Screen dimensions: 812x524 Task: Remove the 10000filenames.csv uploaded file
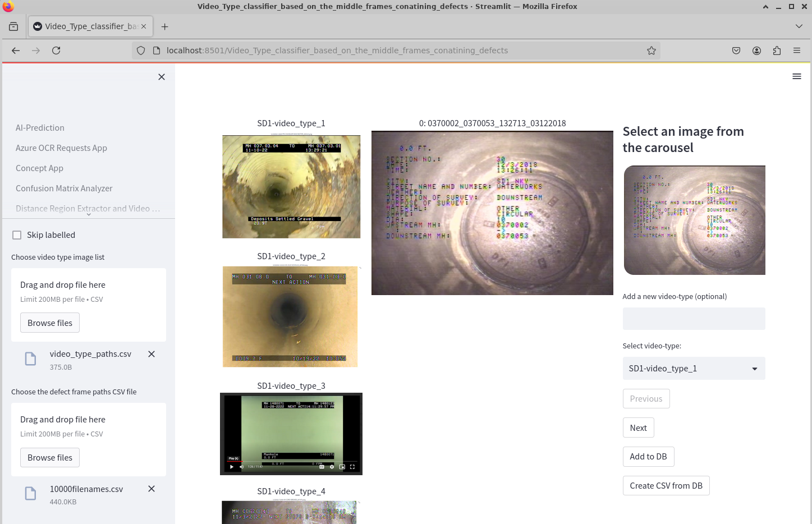click(x=152, y=489)
